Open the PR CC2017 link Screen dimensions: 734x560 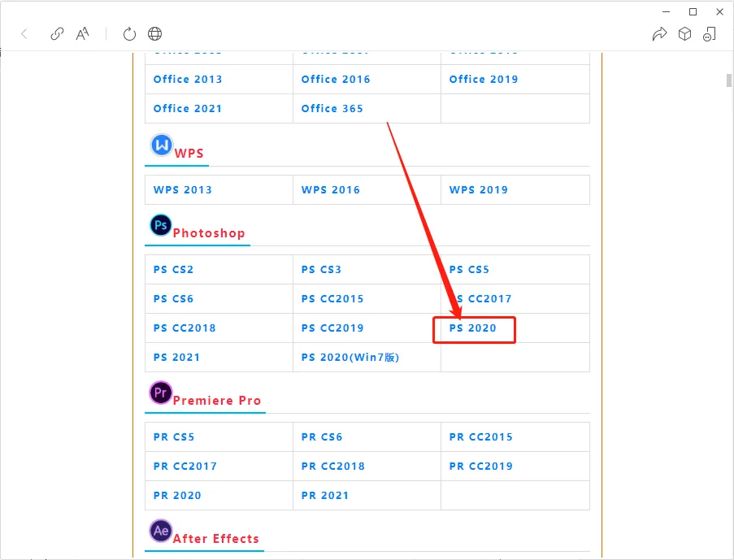(185, 466)
